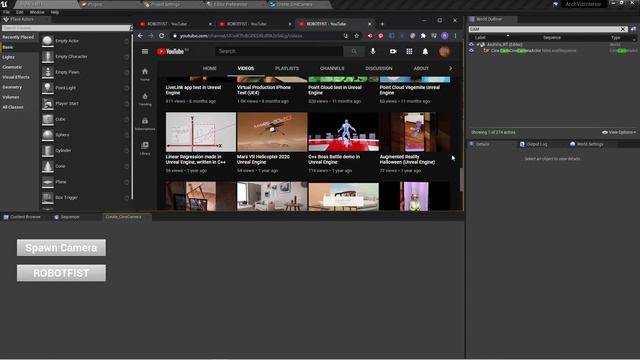This screenshot has width=640, height=360.
Task: Click the browser address bar URL
Action: point(241,36)
